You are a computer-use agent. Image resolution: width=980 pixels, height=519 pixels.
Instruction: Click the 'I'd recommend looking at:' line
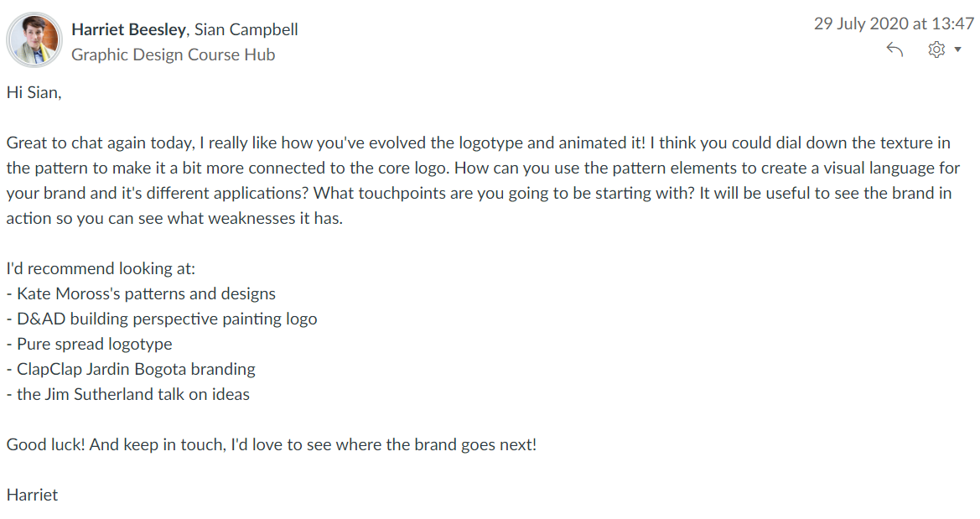[x=101, y=269]
